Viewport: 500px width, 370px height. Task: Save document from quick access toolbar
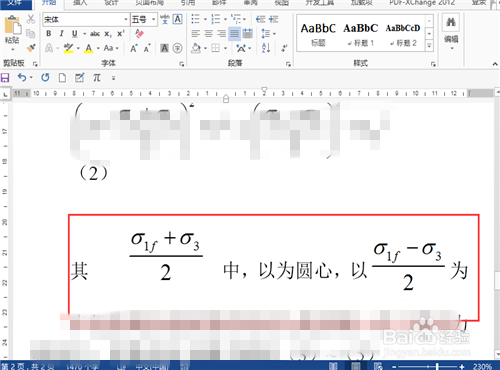pos(5,78)
